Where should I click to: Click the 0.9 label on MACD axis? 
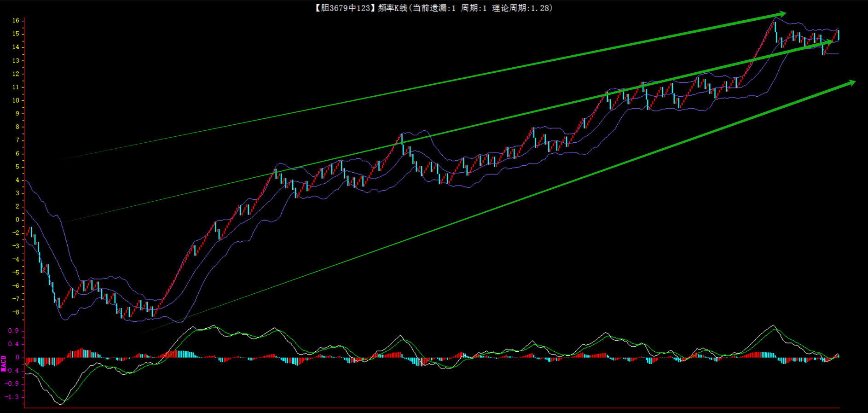(x=13, y=331)
